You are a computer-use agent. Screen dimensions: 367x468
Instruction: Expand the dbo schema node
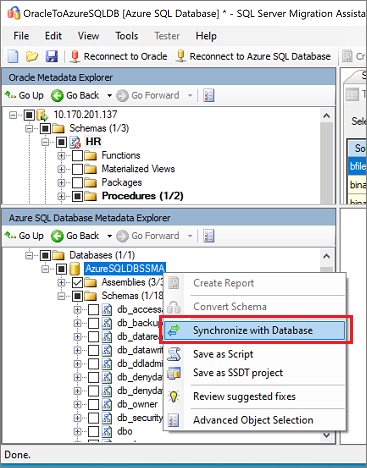(77, 431)
